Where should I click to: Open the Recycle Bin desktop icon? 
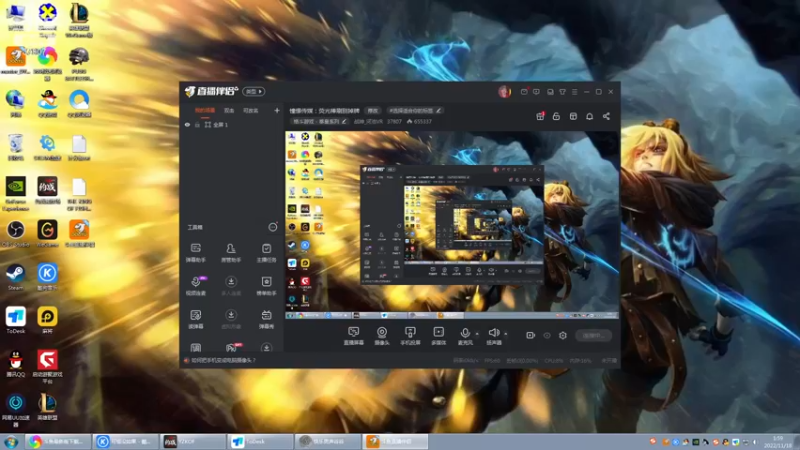pyautogui.click(x=15, y=147)
